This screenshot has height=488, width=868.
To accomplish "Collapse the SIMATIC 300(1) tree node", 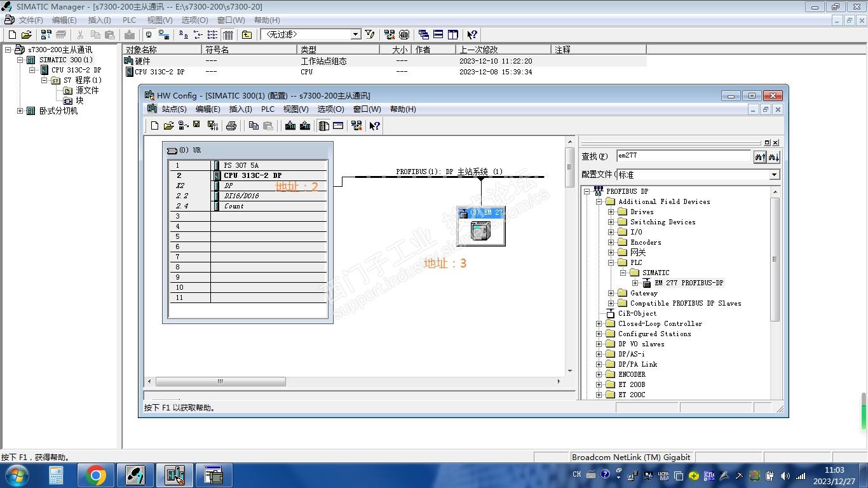I will (x=20, y=60).
